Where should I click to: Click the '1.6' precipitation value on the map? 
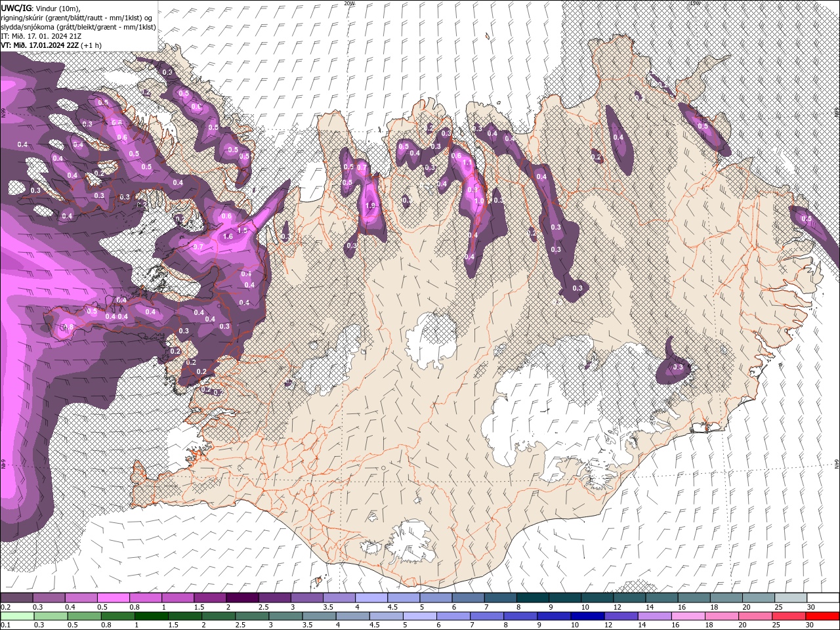coord(228,236)
